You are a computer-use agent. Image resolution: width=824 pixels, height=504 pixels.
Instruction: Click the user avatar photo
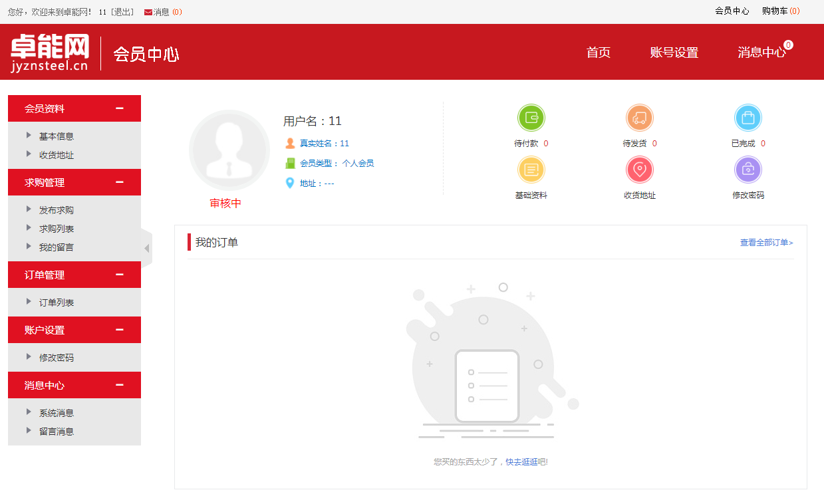[x=229, y=150]
